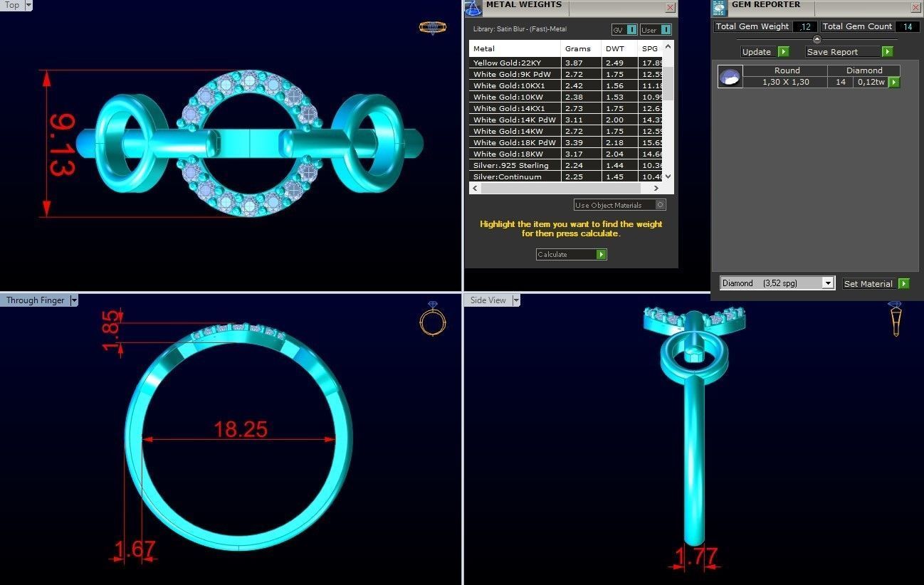Click the Through Finger viewport label
This screenshot has height=585, width=924.
coord(35,300)
